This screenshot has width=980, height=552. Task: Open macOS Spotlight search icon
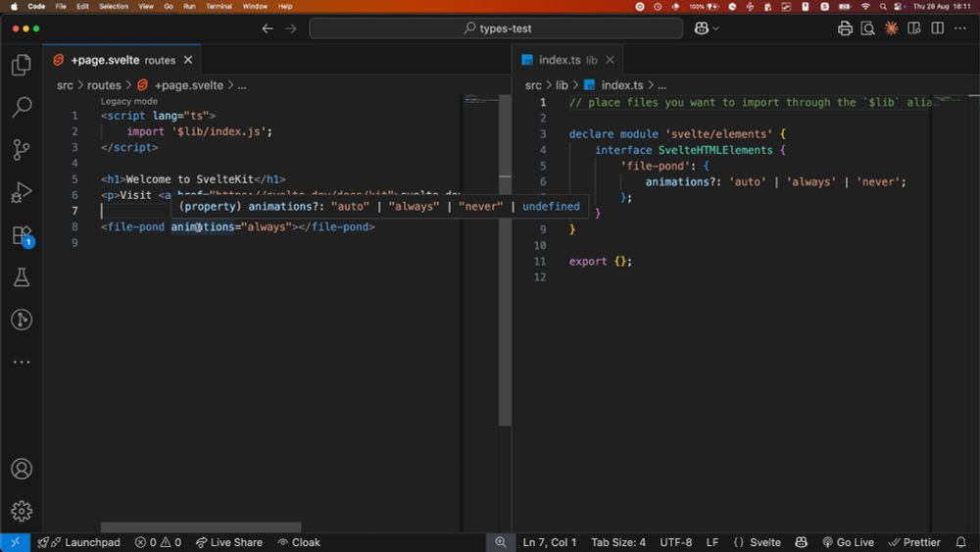pos(883,6)
